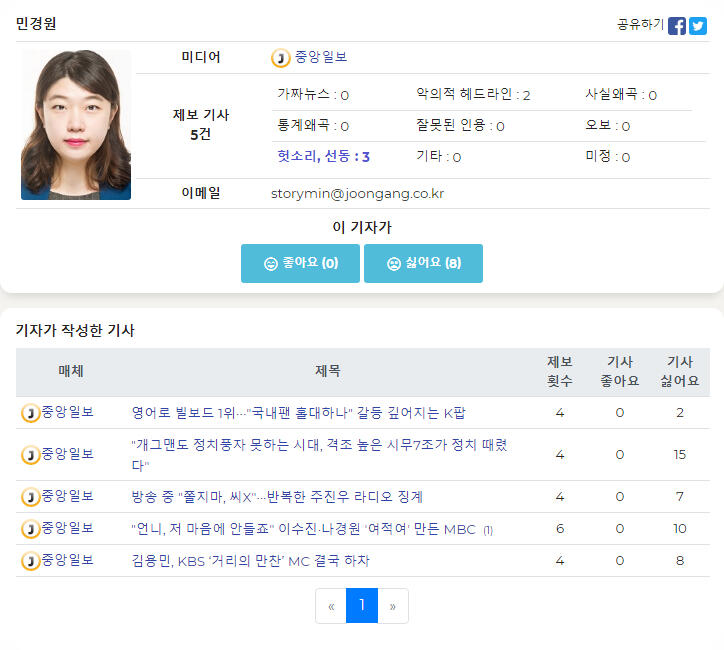Click 중앙일보 logo icon in the 김용민 row
The width and height of the screenshot is (724, 650).
(30, 561)
